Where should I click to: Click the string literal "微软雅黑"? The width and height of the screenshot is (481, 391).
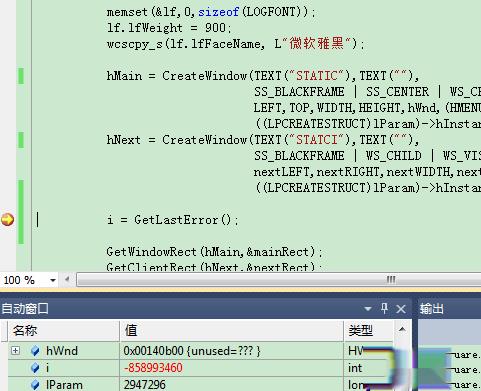pyautogui.click(x=316, y=44)
